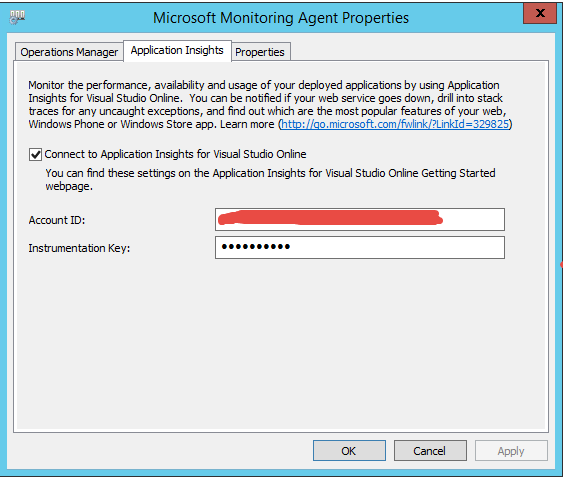Close the Monitoring Agent Properties dialog
563x478 pixels.
click(540, 14)
